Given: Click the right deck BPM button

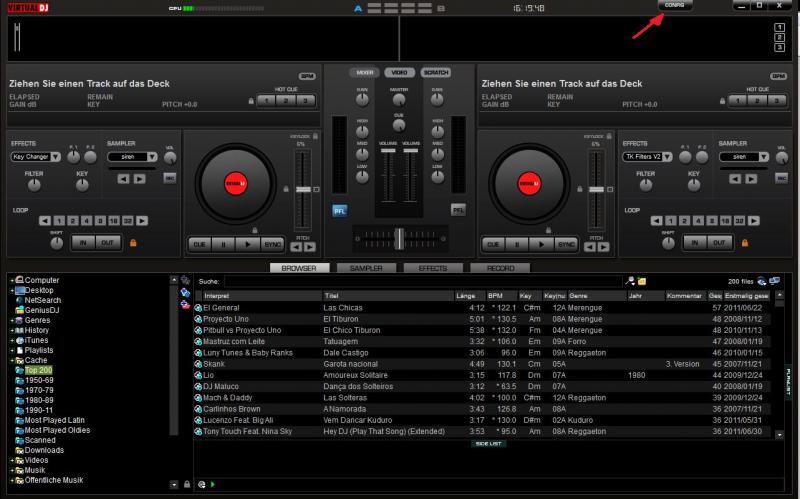Looking at the screenshot, I should tap(779, 76).
